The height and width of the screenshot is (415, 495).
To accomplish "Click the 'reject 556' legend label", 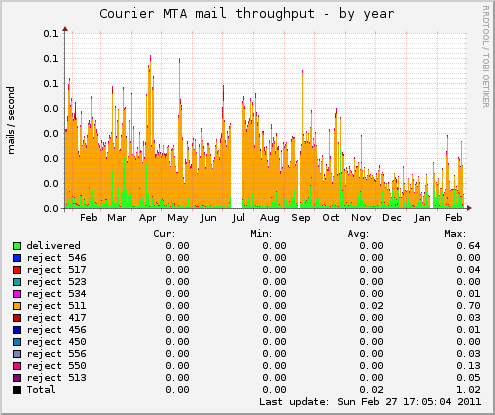I will [x=56, y=354].
